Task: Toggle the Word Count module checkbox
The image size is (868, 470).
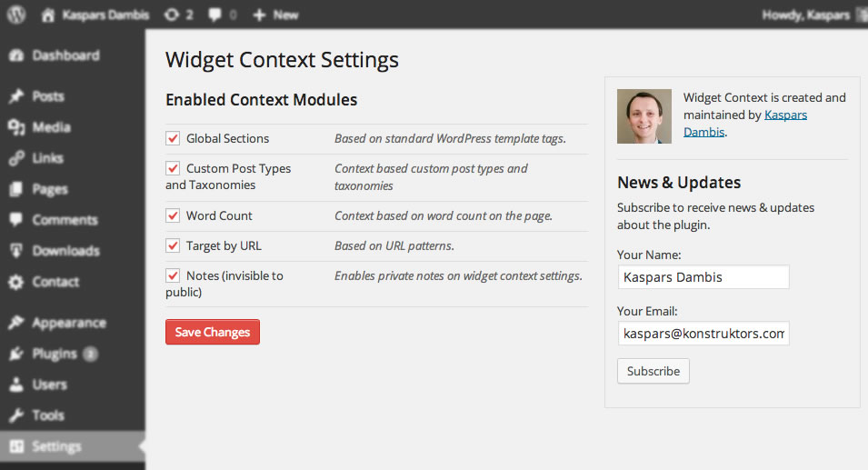Action: tap(173, 215)
